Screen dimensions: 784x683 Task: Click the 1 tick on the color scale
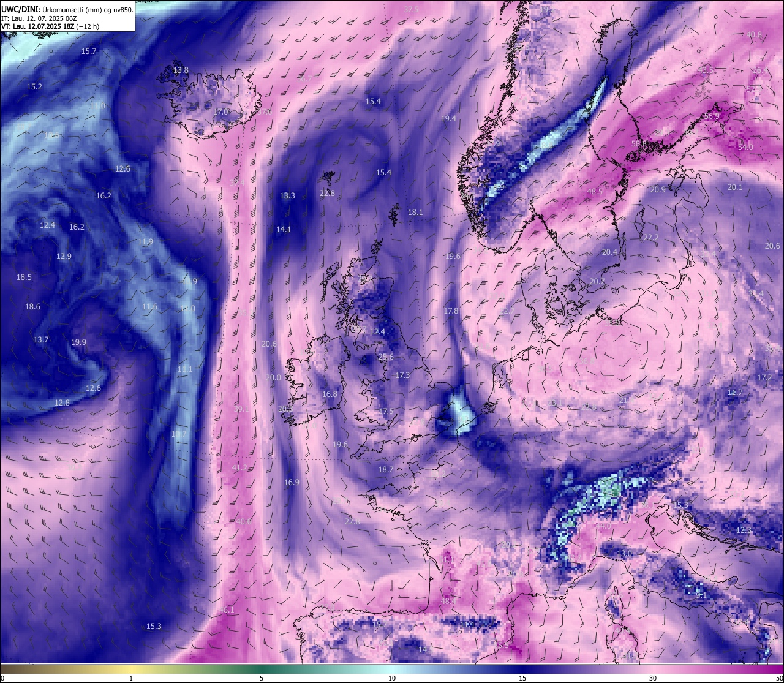pyautogui.click(x=131, y=678)
